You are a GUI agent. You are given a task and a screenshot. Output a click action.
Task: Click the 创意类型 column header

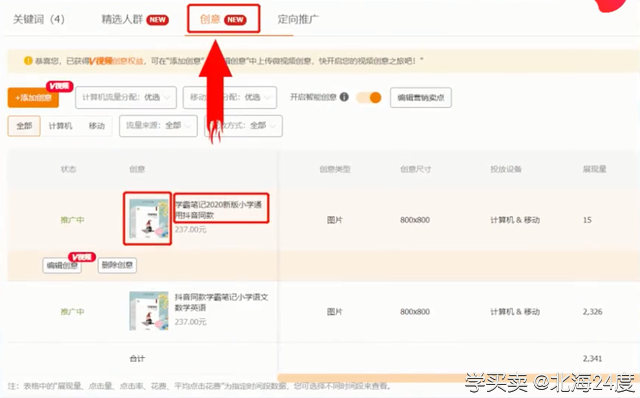coord(335,169)
